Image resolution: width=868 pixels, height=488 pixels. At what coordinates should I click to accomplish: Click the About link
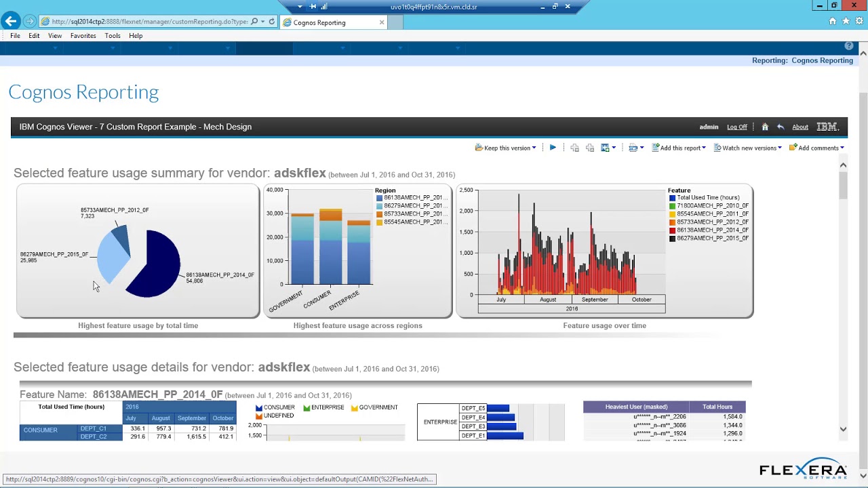coord(800,127)
